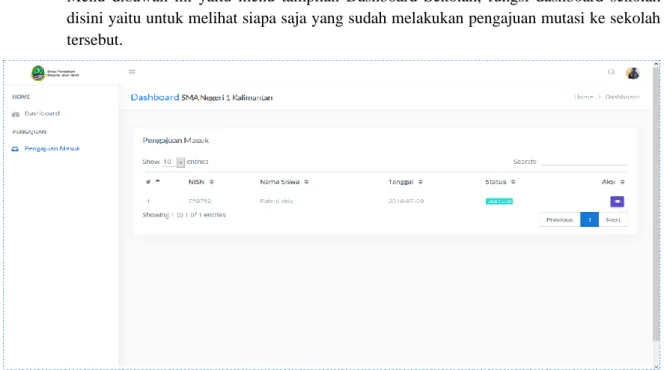Sort table by Status column

(500, 182)
